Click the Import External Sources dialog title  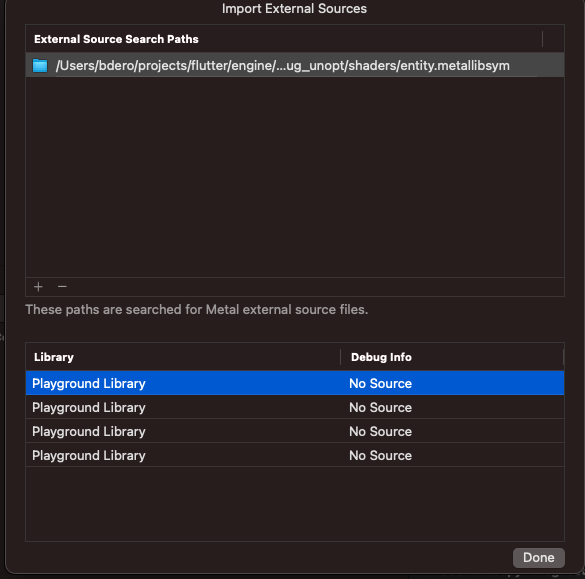(294, 8)
